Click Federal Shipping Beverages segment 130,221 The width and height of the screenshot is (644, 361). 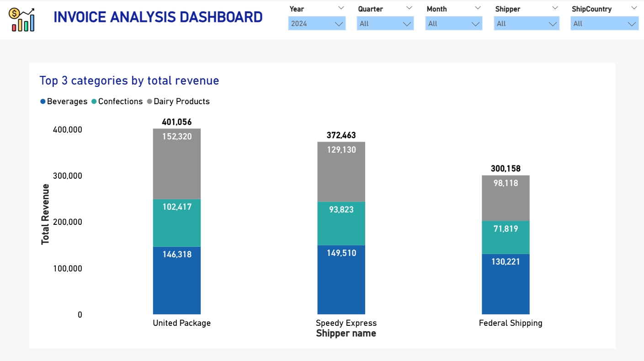tap(506, 284)
